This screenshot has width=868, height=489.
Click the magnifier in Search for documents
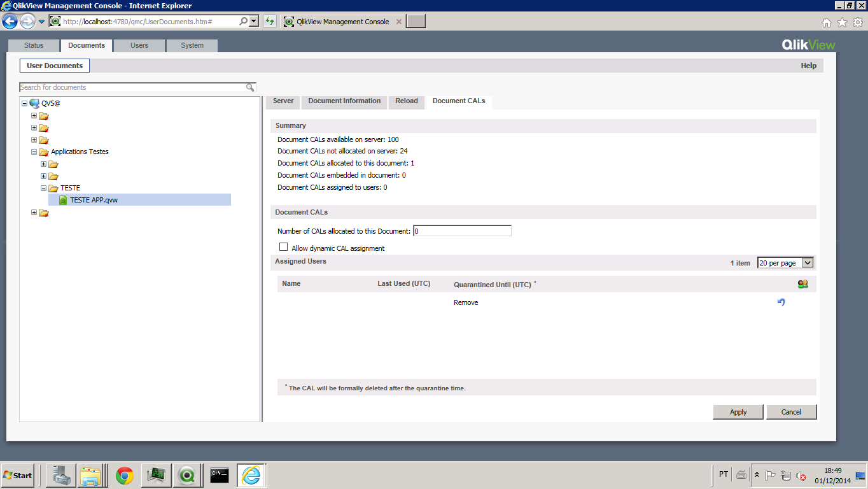pyautogui.click(x=251, y=87)
